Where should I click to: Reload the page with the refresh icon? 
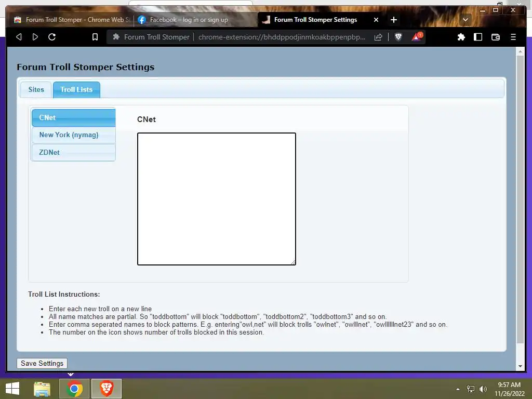coord(52,37)
